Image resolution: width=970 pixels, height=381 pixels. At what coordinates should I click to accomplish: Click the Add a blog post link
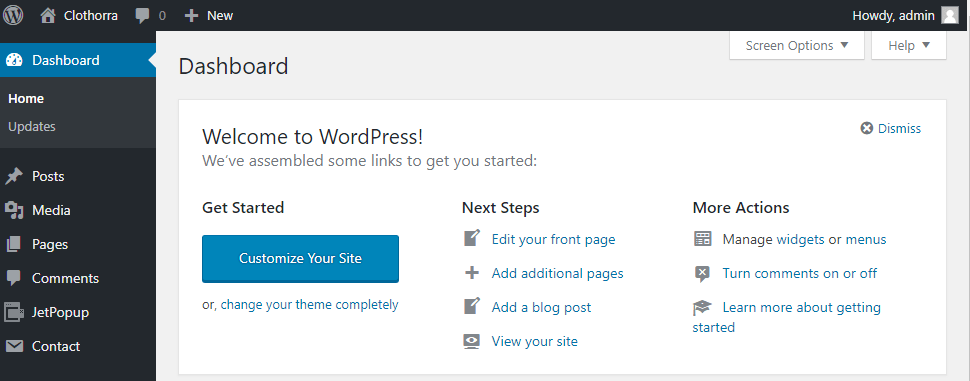541,307
